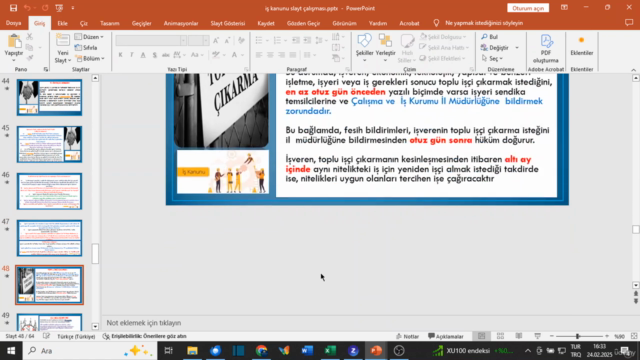Select slide 47 thumbnail

49,238
